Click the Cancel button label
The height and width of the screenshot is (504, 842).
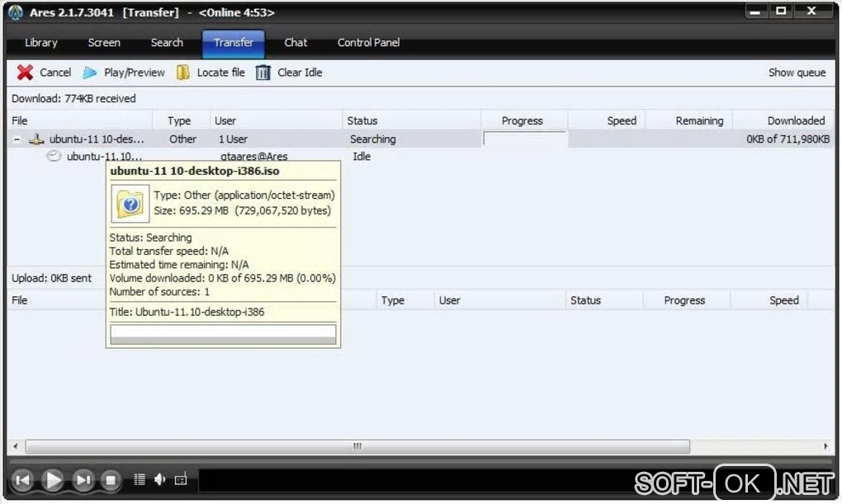(55, 73)
